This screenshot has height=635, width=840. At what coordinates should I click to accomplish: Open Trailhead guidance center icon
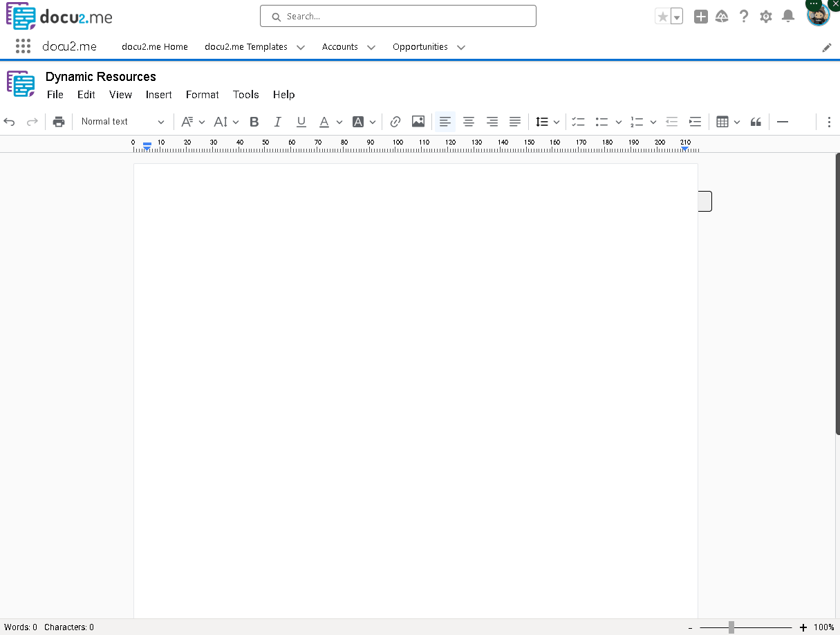pyautogui.click(x=722, y=17)
